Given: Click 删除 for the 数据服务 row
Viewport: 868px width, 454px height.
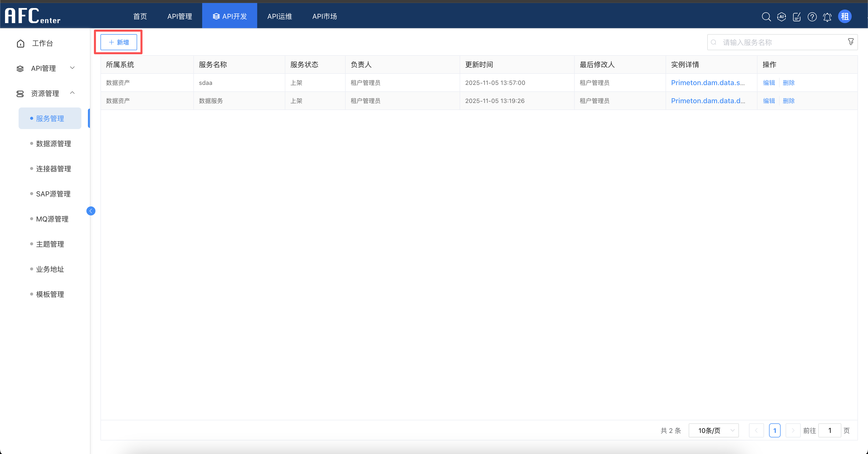Looking at the screenshot, I should (788, 101).
